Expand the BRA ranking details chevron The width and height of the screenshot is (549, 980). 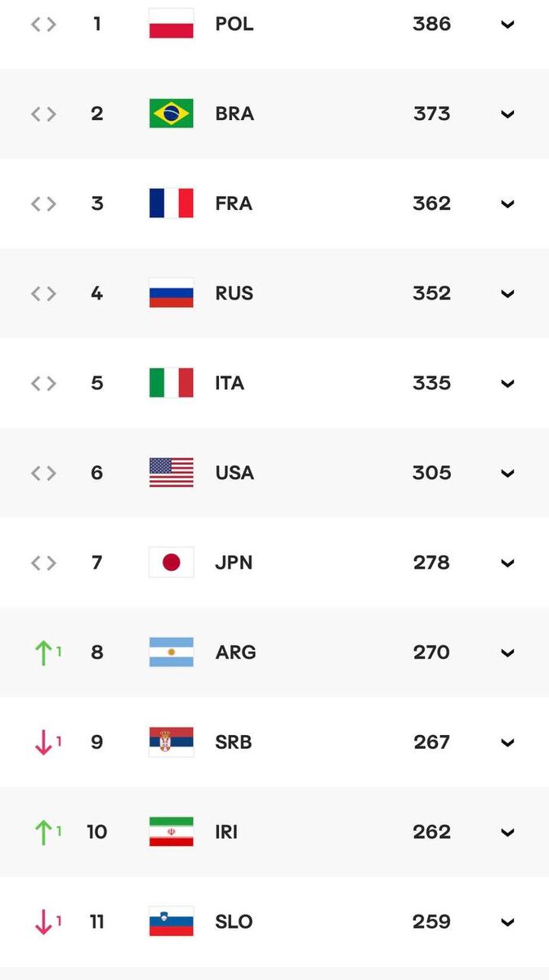coord(507,114)
